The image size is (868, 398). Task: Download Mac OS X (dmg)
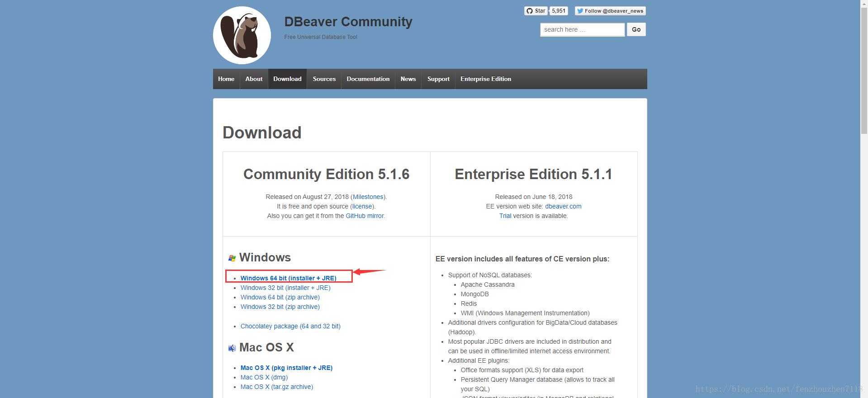pyautogui.click(x=264, y=377)
